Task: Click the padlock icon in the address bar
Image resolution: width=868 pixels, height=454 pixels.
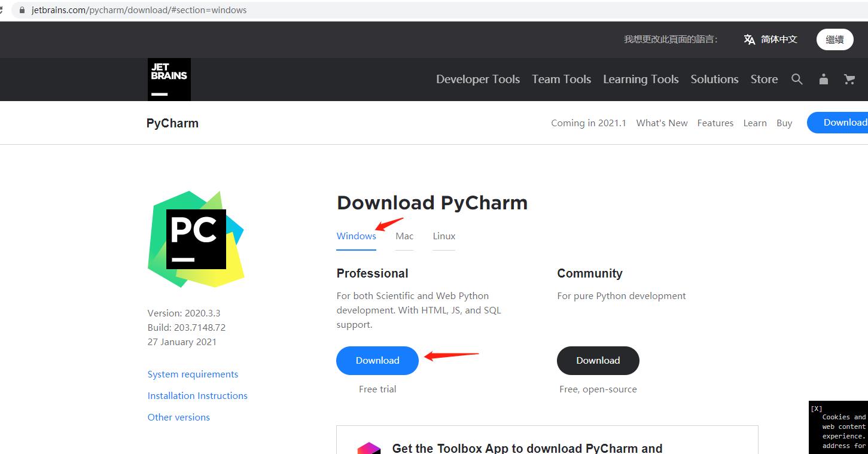Action: click(22, 10)
